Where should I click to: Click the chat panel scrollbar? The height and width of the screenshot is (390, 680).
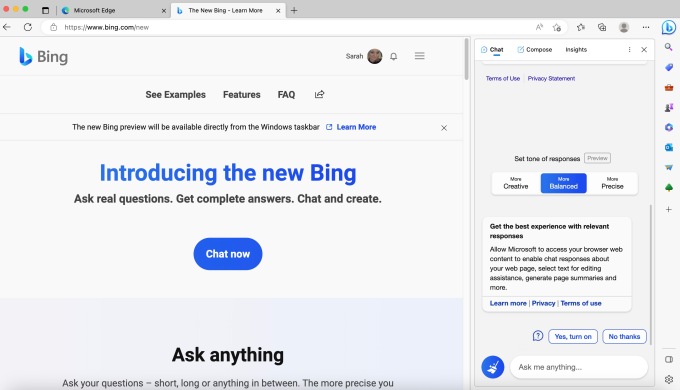(x=650, y=275)
